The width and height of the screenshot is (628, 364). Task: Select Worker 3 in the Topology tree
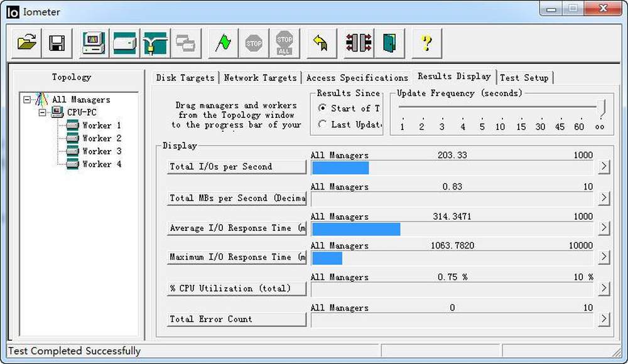[101, 151]
